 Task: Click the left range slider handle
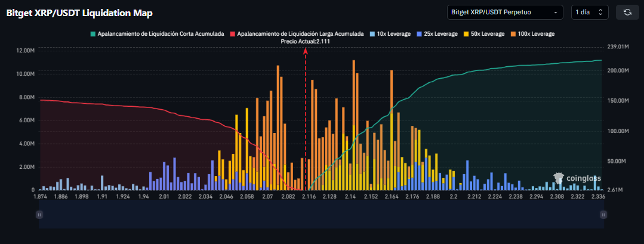(39, 214)
